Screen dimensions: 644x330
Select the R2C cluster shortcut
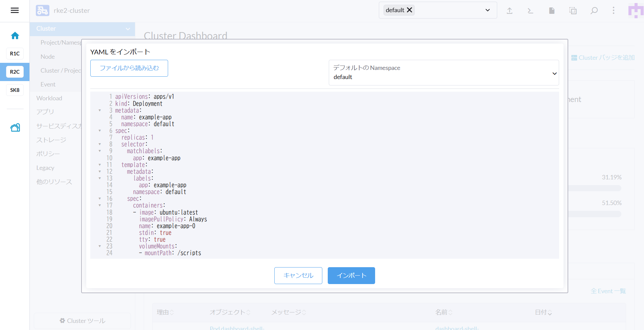point(15,72)
